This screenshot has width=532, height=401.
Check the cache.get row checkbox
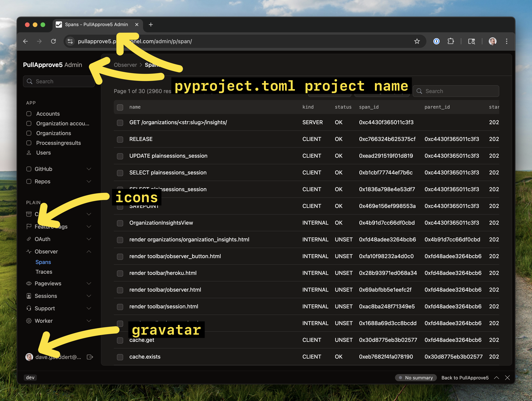[120, 340]
